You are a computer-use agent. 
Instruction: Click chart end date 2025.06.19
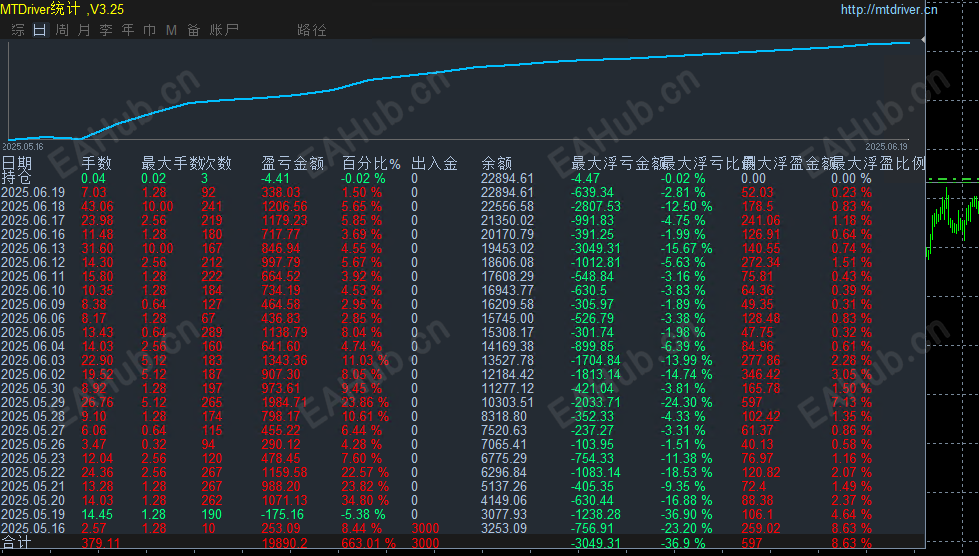point(886,147)
